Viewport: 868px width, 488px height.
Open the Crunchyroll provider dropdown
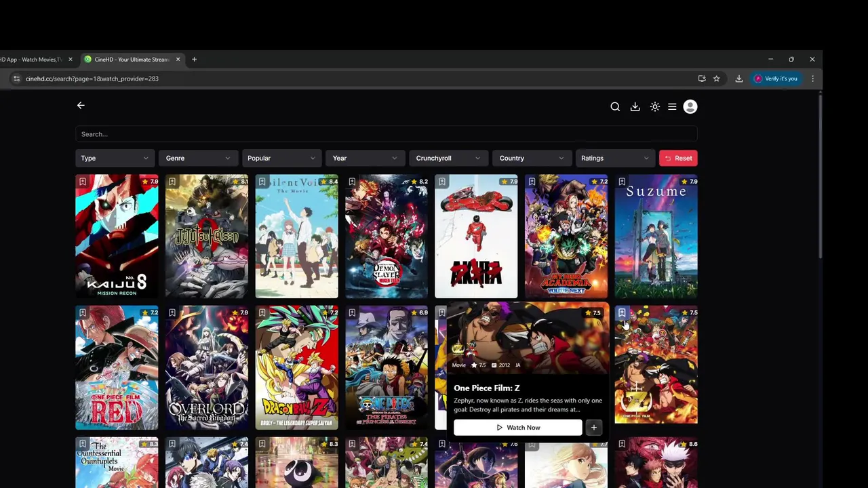point(448,158)
